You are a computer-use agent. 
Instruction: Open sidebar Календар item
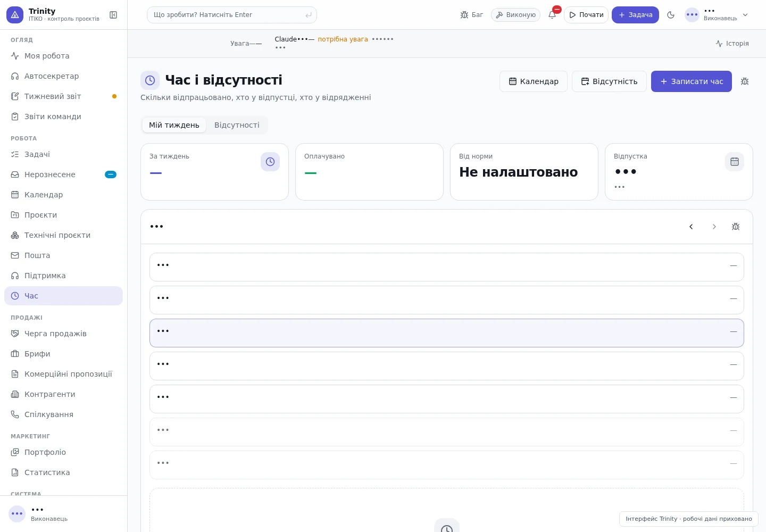(63, 195)
